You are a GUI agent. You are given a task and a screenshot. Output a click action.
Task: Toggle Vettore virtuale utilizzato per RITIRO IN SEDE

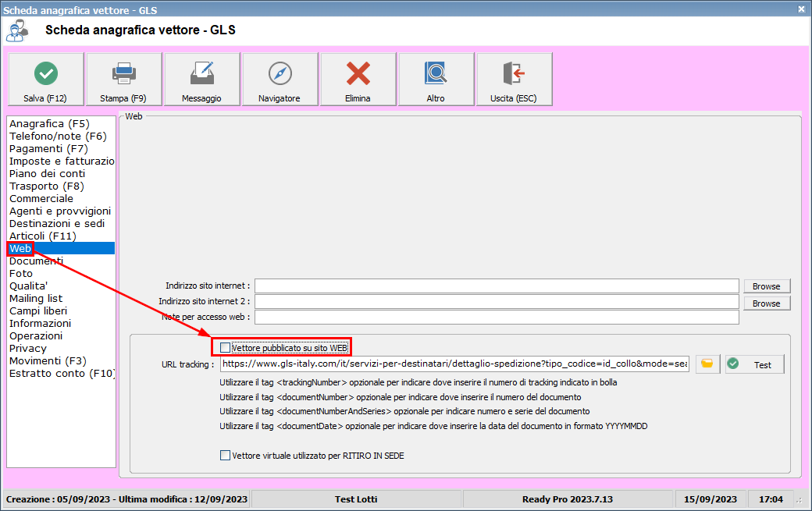(226, 455)
